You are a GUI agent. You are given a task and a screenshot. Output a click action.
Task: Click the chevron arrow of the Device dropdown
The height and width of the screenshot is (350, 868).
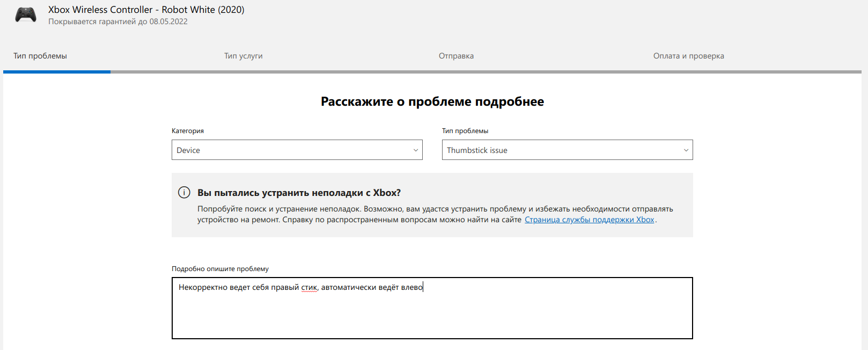(415, 150)
